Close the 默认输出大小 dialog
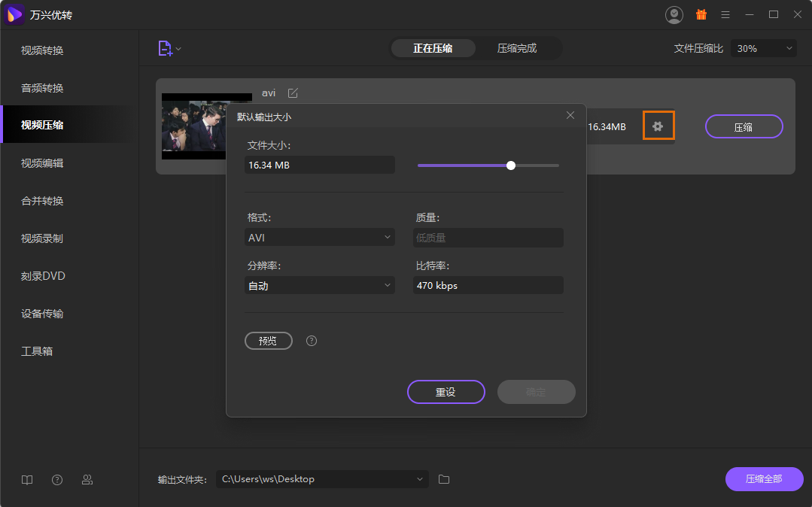812x507 pixels. (x=570, y=115)
